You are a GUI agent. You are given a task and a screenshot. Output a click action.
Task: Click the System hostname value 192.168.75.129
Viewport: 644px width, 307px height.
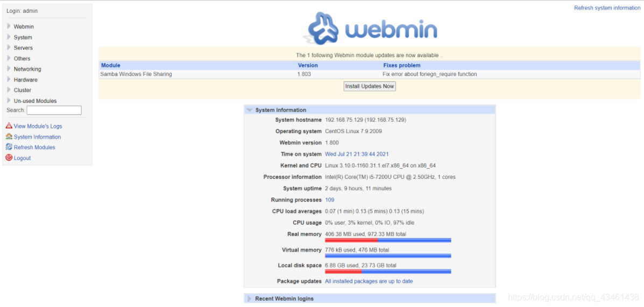point(366,120)
